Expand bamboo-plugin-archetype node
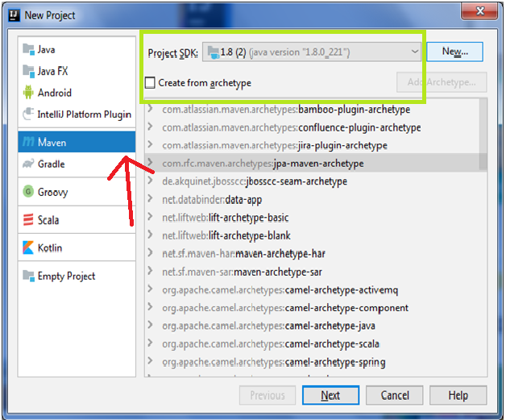 point(150,109)
